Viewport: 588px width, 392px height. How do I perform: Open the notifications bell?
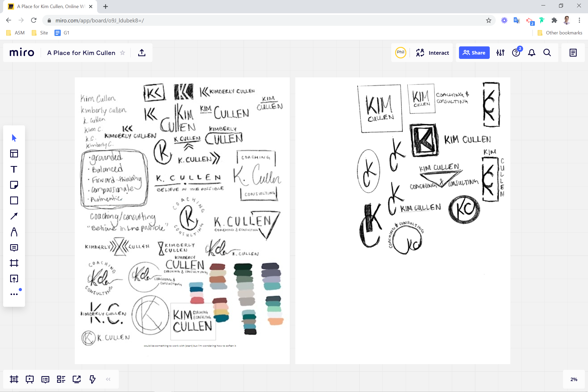(531, 53)
